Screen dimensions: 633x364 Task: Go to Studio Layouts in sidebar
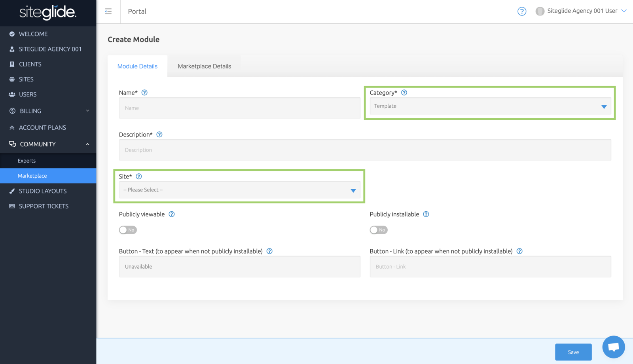pyautogui.click(x=43, y=191)
